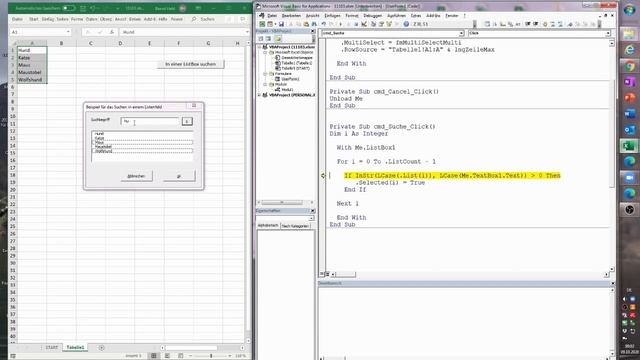Click the Insert UserForm toolbar icon

[x=270, y=24]
